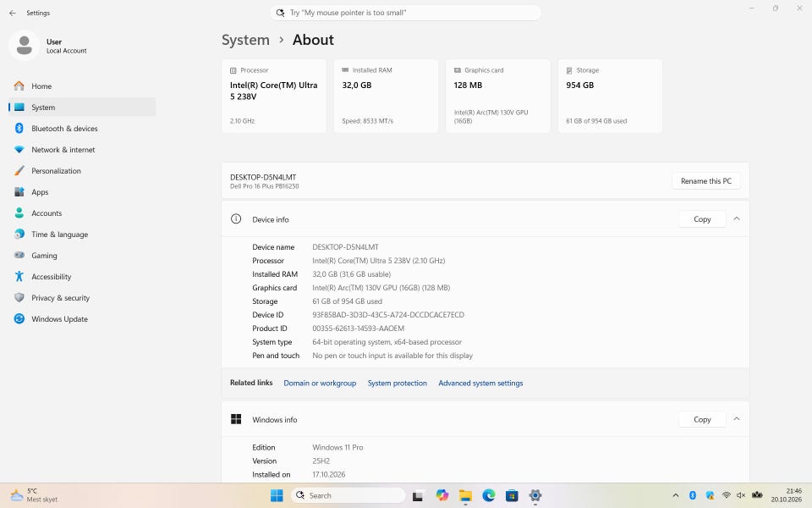Click the Personalization paintbrush icon
Viewport: 812px width, 508px height.
[x=19, y=170]
